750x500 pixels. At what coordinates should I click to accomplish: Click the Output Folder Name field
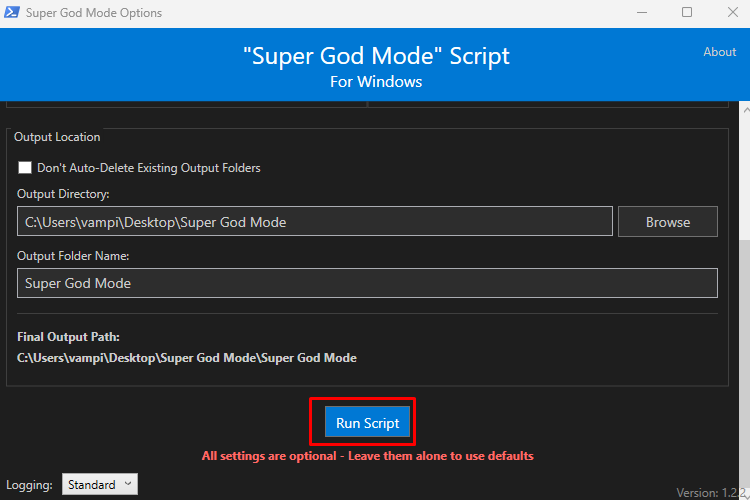pyautogui.click(x=367, y=283)
